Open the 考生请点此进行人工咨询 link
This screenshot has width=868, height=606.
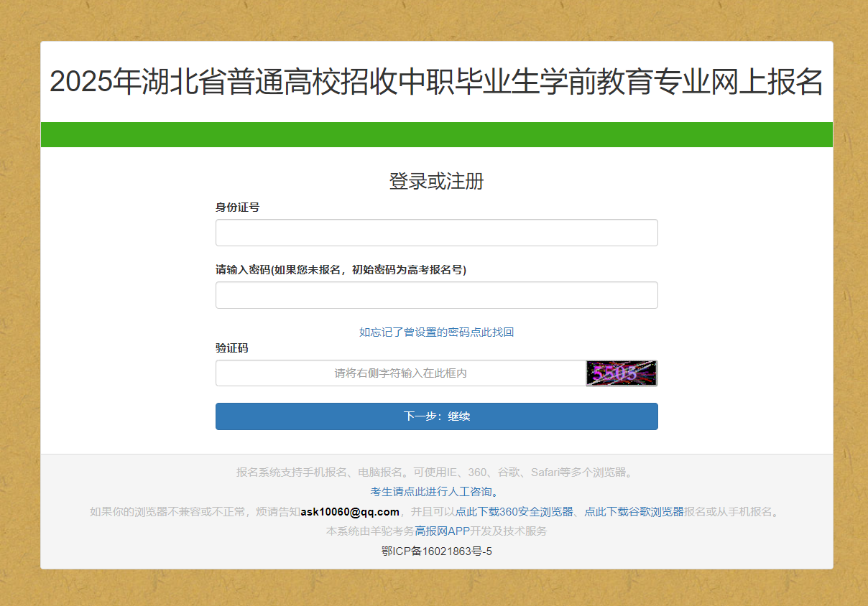click(433, 492)
